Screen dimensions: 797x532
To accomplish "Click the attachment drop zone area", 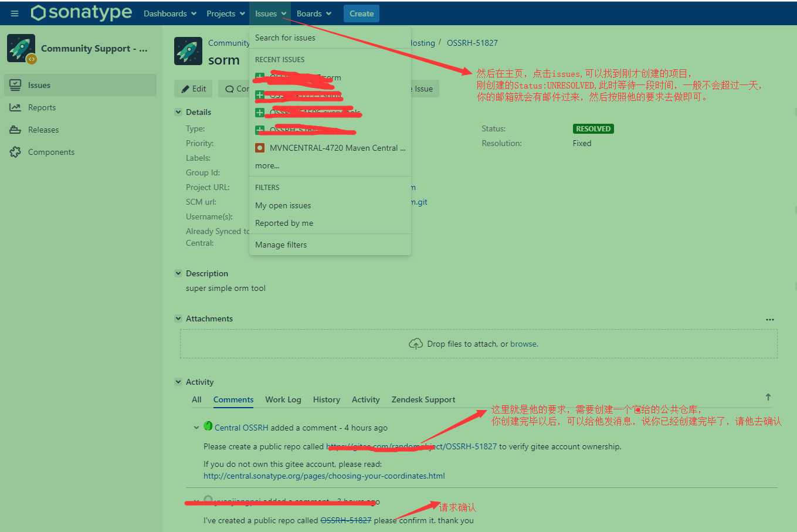I will (479, 344).
